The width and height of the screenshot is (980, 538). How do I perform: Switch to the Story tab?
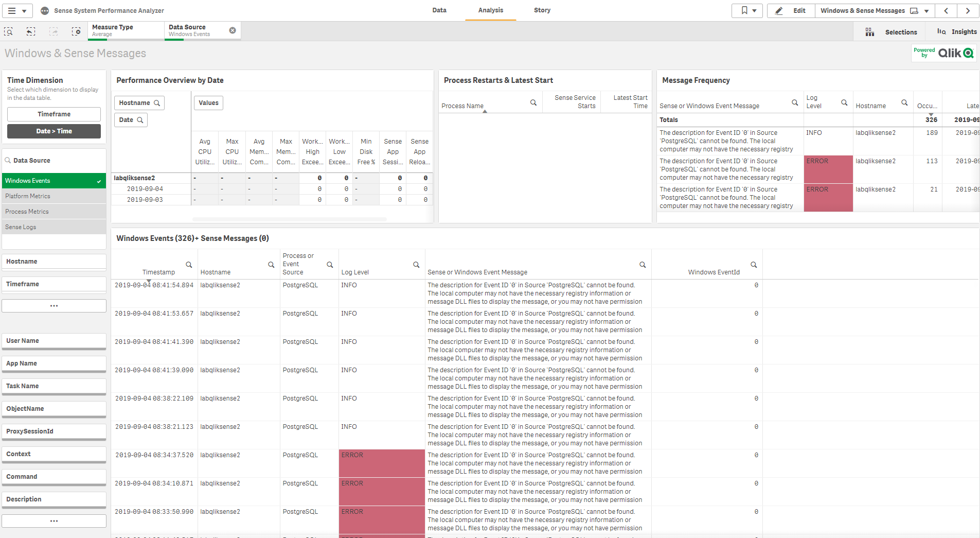coord(542,10)
